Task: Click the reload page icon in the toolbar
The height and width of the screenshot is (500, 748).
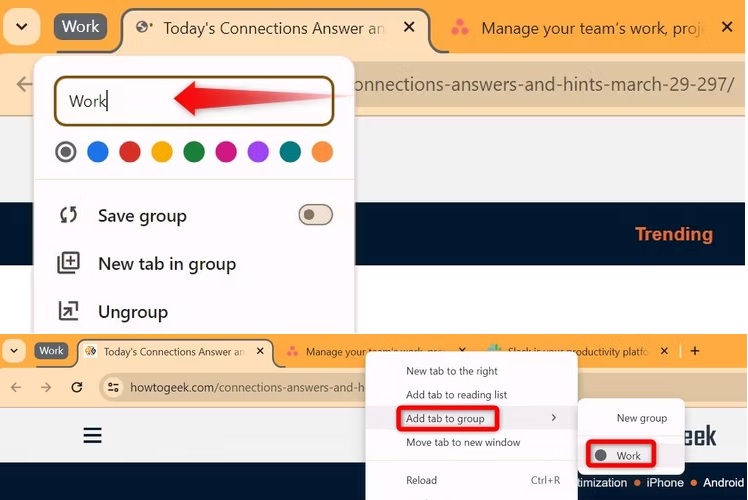Action: [x=77, y=387]
